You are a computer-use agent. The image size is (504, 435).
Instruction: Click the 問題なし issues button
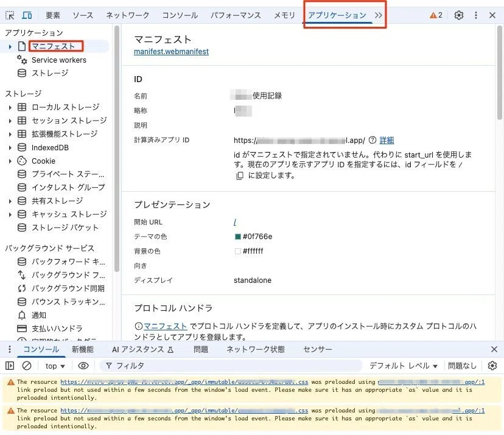[x=462, y=366]
